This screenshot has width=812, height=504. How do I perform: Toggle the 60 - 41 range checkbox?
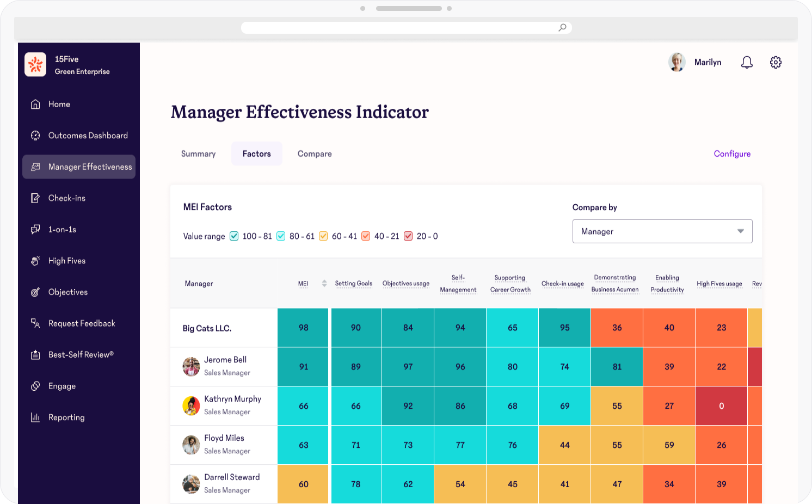(x=323, y=236)
